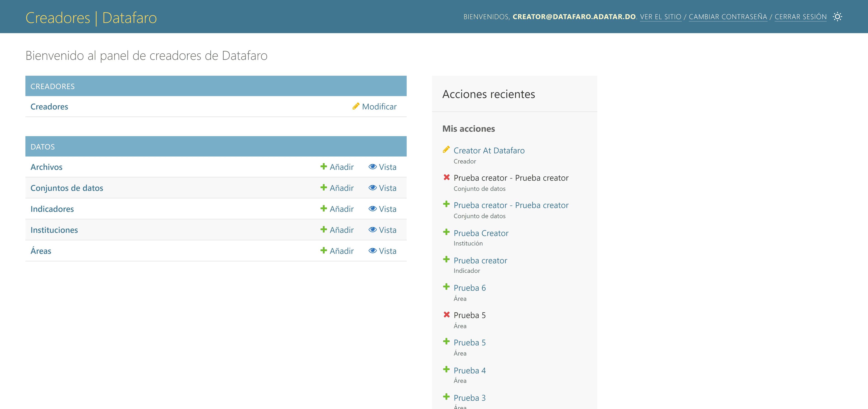The width and height of the screenshot is (868, 409).
Task: Open added Prueba 5 area link
Action: point(470,342)
